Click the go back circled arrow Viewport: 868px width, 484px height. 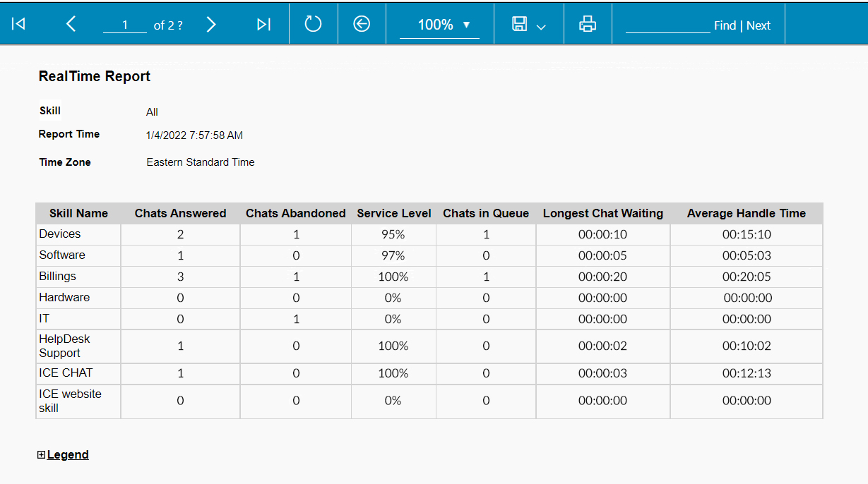point(362,24)
